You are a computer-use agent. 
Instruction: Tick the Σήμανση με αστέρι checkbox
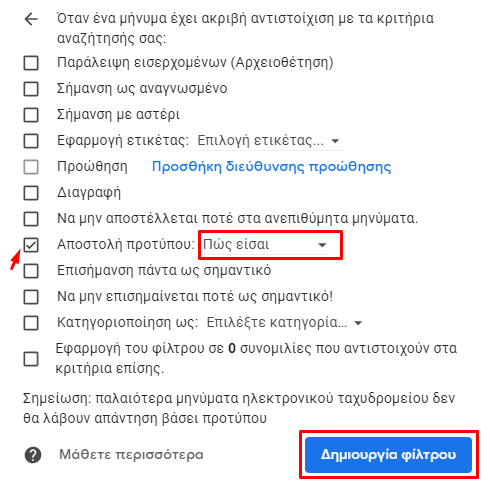point(31,115)
